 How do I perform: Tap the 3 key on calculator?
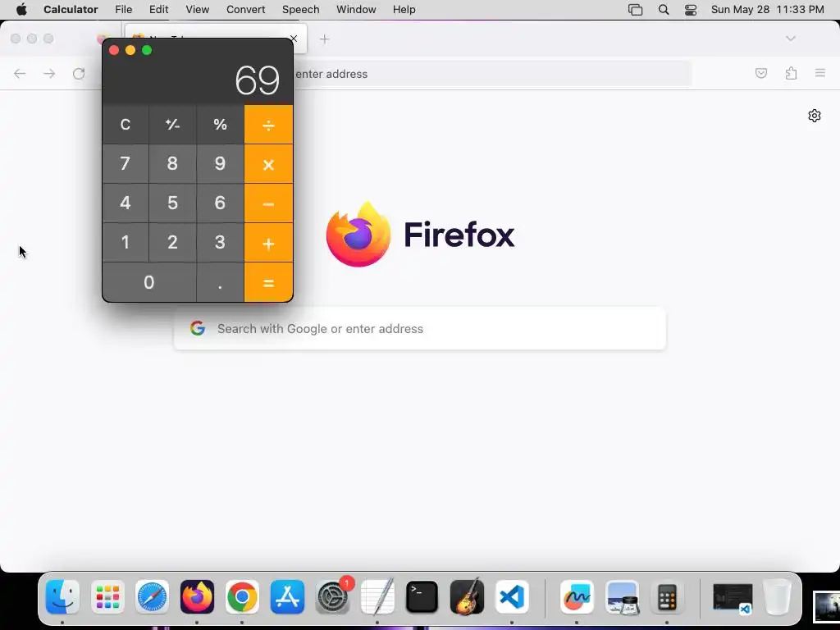click(x=220, y=243)
